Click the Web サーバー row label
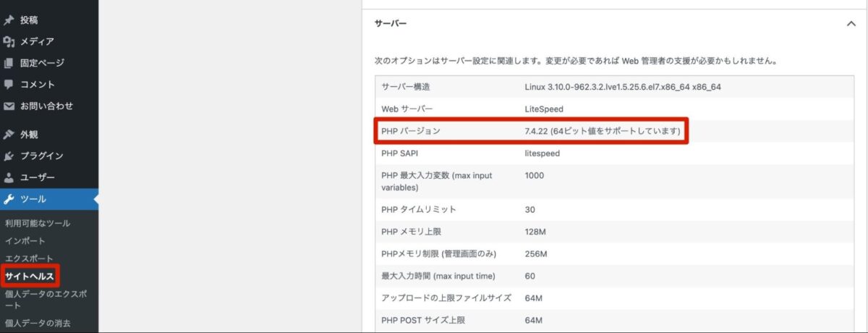This screenshot has height=333, width=868. coord(407,109)
